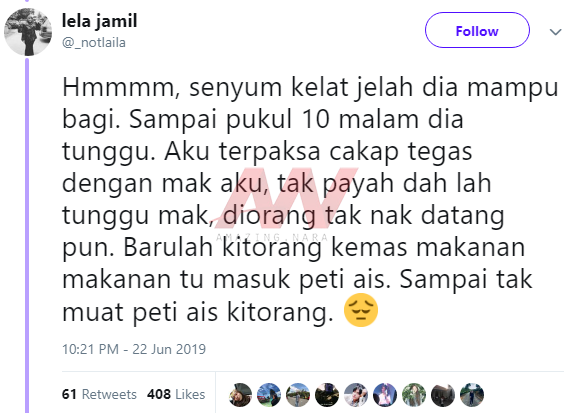568x413 pixels.
Task: Click the eighth liker avatar
Action: click(443, 395)
